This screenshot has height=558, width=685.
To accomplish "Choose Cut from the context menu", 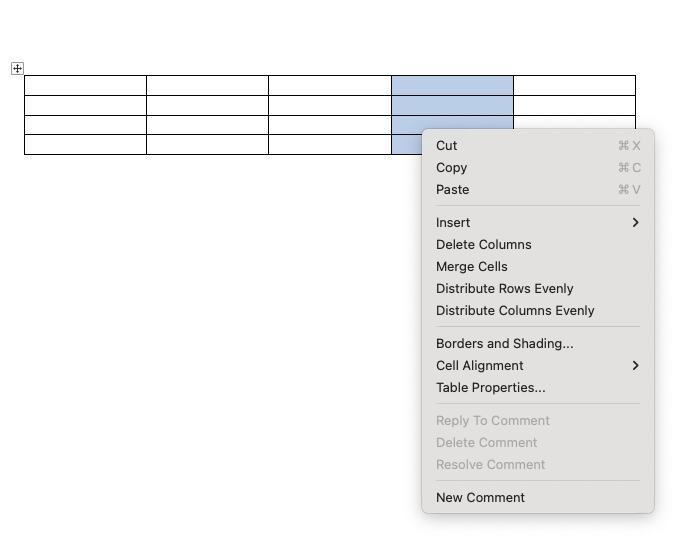I will 447,146.
